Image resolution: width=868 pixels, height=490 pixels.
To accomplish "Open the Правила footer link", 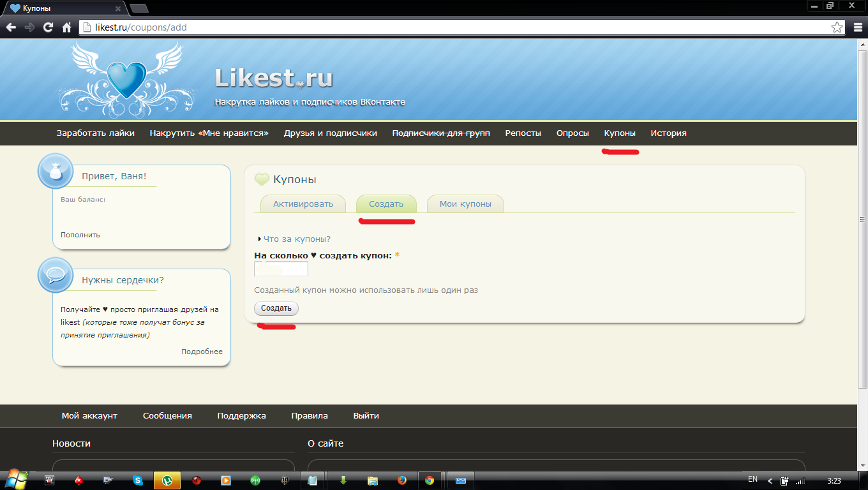I will 310,415.
